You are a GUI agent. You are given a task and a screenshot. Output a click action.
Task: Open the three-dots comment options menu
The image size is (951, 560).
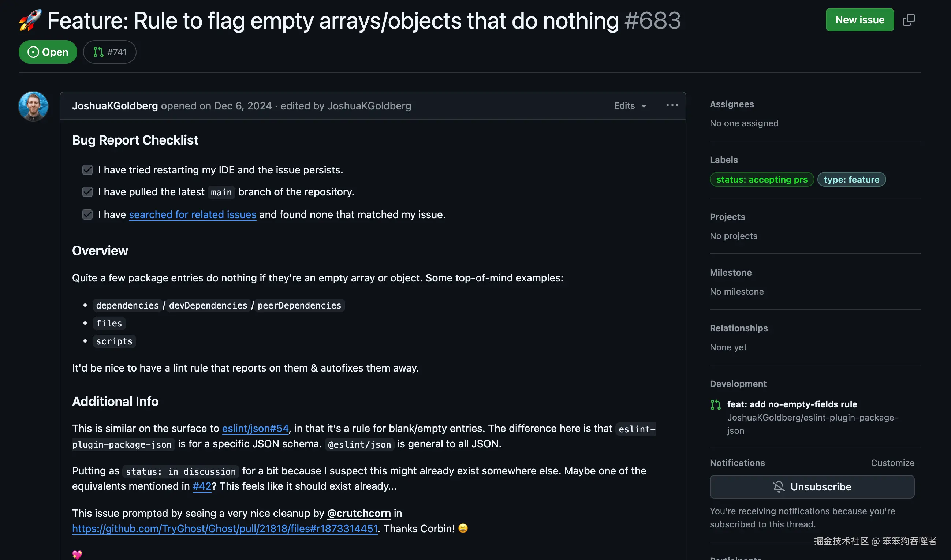(672, 105)
